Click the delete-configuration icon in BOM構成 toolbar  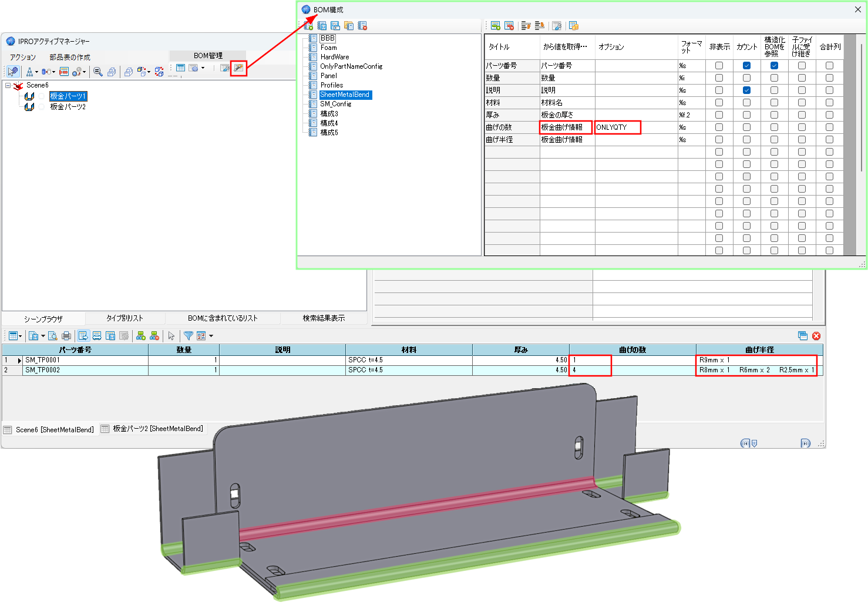pos(362,26)
